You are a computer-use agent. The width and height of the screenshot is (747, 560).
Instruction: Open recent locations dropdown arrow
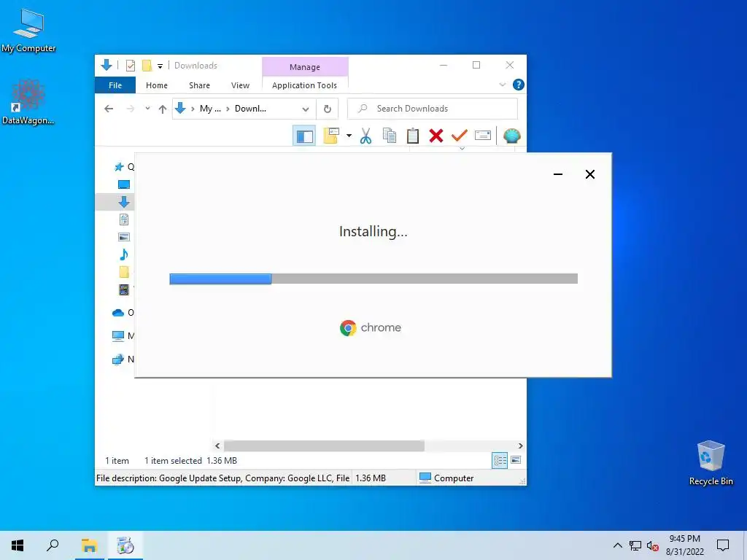pyautogui.click(x=147, y=109)
